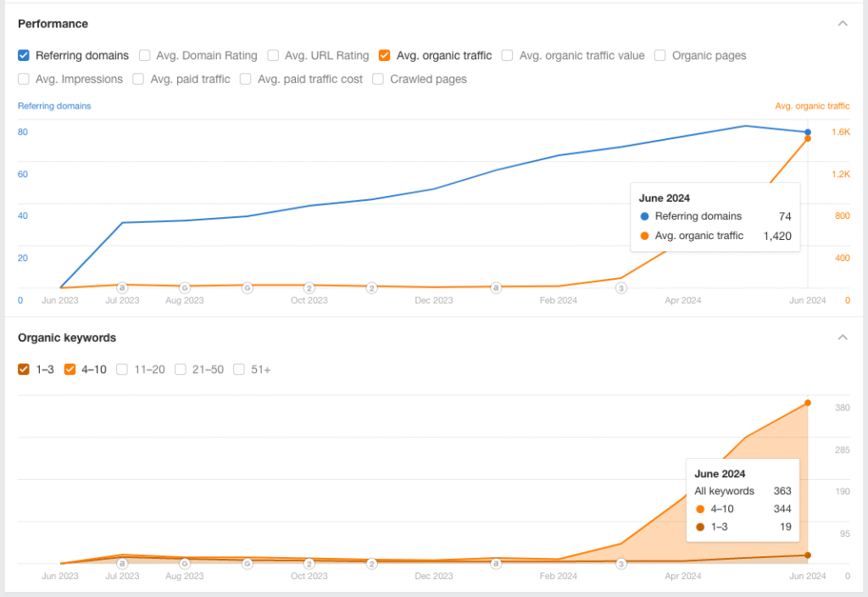Enable the 51+ position filter
The width and height of the screenshot is (868, 597).
(238, 369)
